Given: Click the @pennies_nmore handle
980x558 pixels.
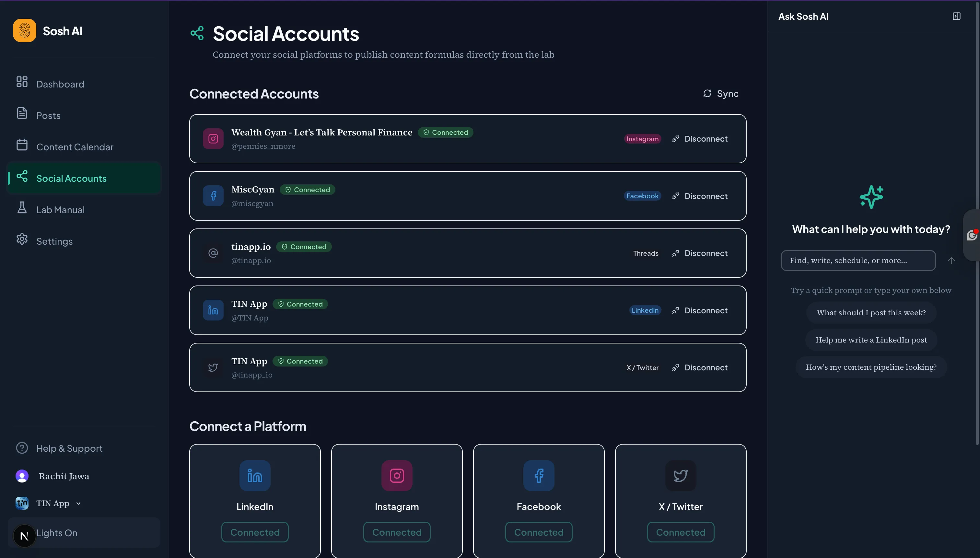Looking at the screenshot, I should [x=263, y=146].
